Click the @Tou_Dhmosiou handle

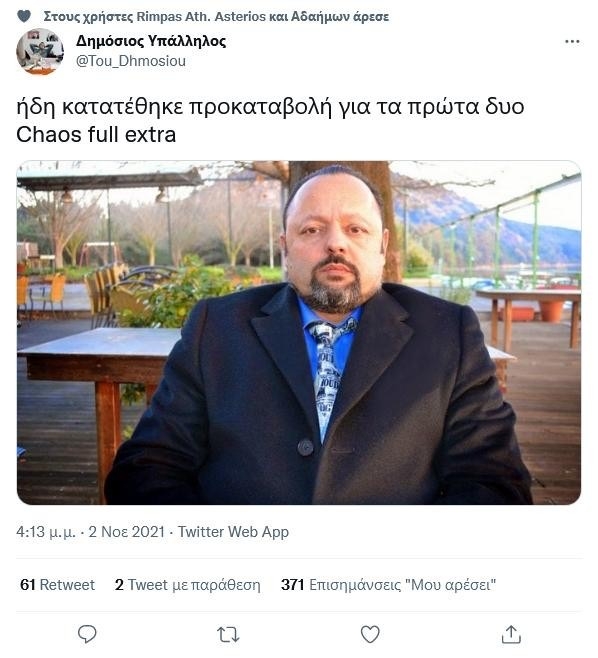(131, 61)
